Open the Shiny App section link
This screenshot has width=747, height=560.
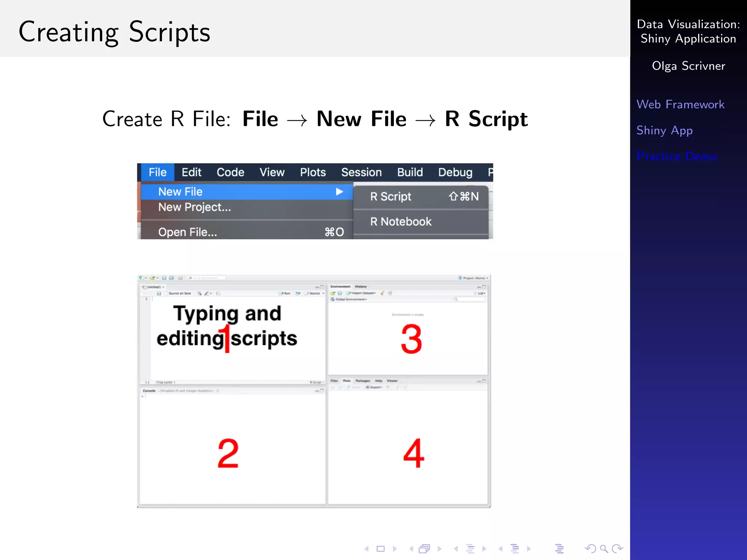point(664,131)
